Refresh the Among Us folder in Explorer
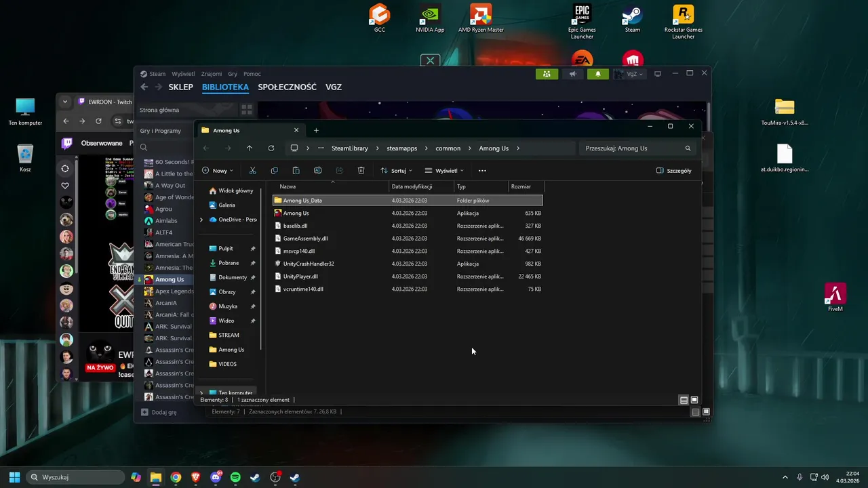The image size is (868, 488). 271,148
